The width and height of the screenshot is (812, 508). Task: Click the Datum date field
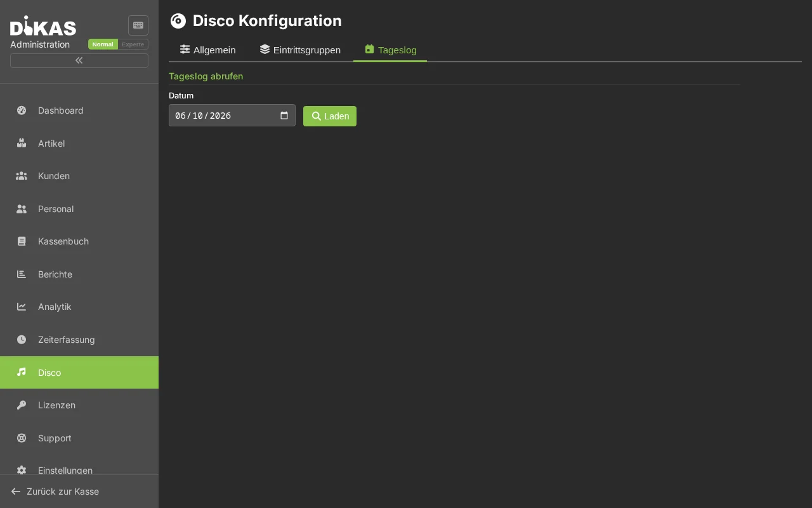tap(232, 116)
